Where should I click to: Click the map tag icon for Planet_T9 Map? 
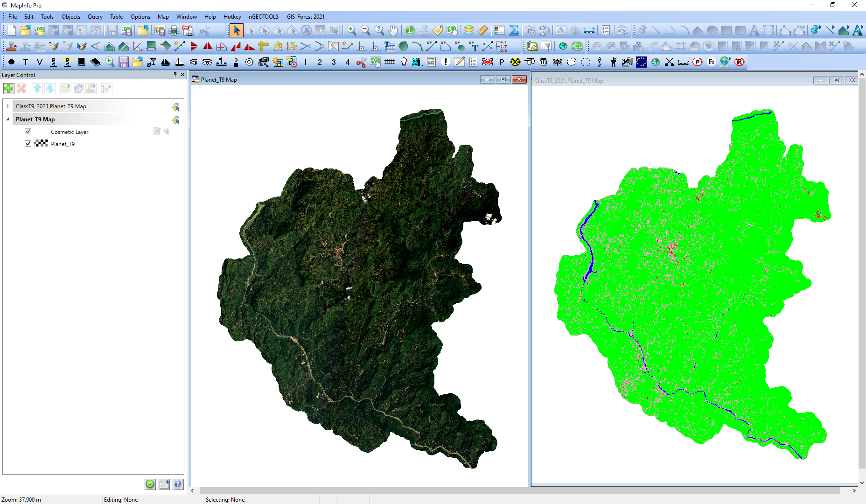click(176, 120)
